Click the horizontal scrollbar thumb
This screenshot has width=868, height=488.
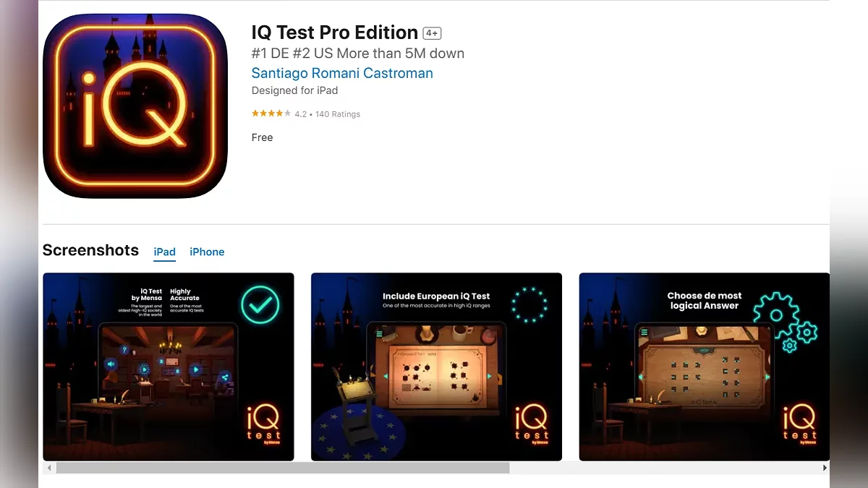283,468
